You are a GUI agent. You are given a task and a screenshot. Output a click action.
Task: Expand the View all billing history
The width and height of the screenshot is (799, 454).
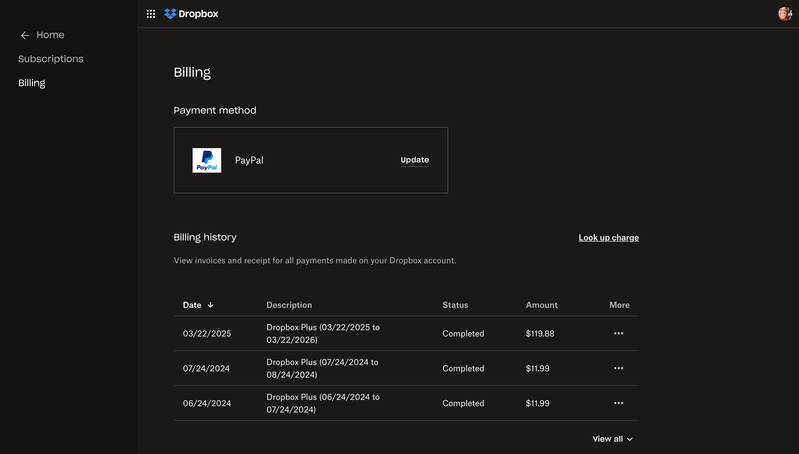pos(612,439)
